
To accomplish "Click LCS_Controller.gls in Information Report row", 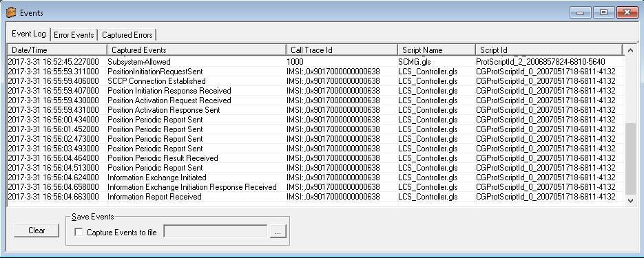I will [428, 197].
